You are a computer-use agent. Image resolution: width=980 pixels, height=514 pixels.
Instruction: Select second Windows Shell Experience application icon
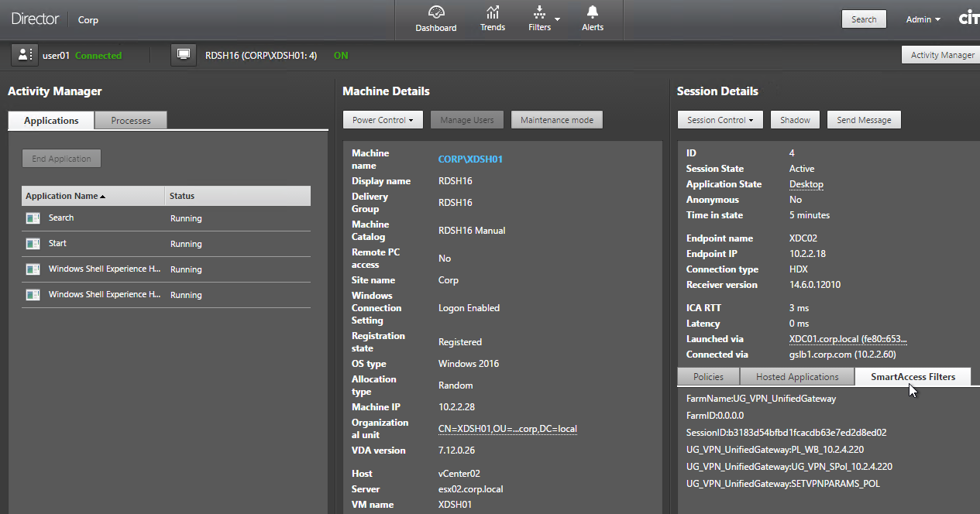(x=33, y=295)
